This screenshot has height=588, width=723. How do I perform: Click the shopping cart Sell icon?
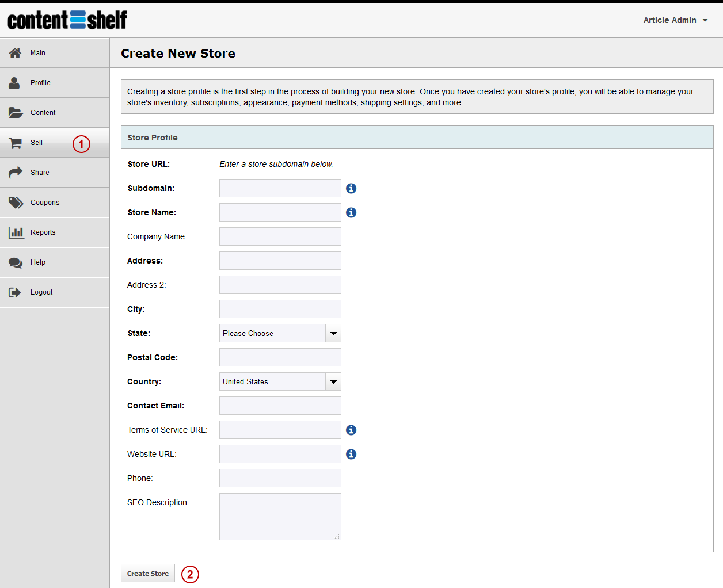(16, 143)
